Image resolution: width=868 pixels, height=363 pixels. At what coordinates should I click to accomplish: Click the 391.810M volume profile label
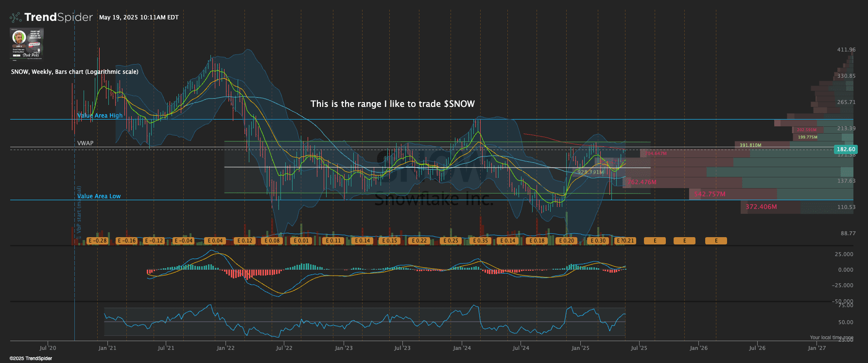click(750, 145)
